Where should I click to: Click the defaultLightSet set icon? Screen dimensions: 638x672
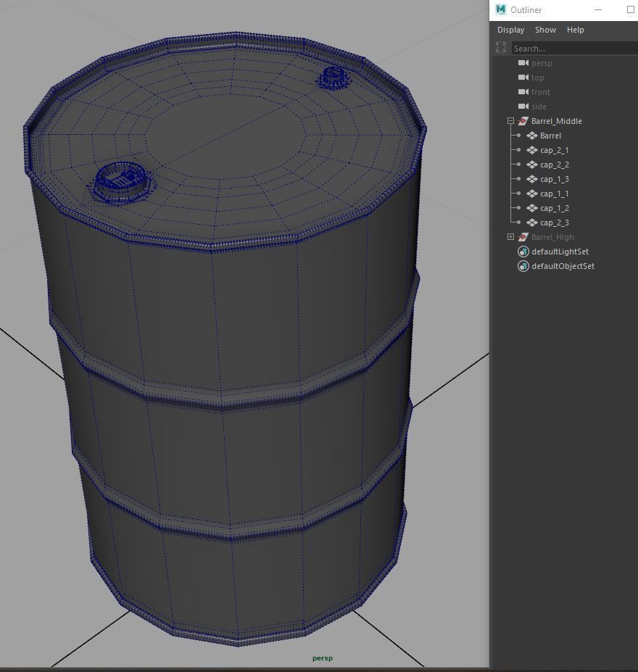tap(523, 252)
